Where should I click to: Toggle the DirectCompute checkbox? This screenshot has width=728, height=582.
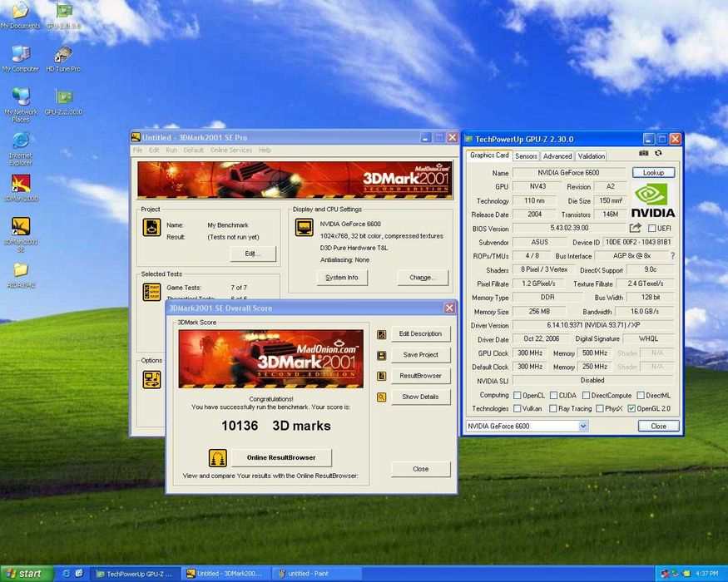click(x=586, y=396)
